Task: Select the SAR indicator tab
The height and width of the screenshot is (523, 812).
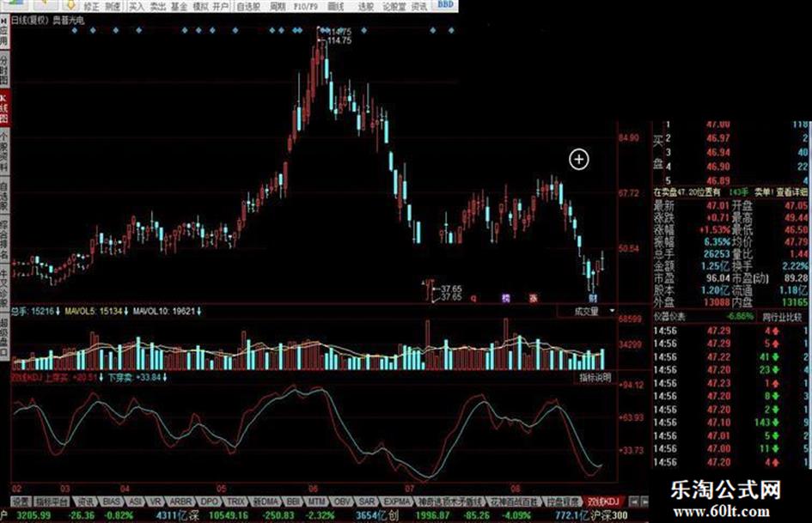Action: 367,502
